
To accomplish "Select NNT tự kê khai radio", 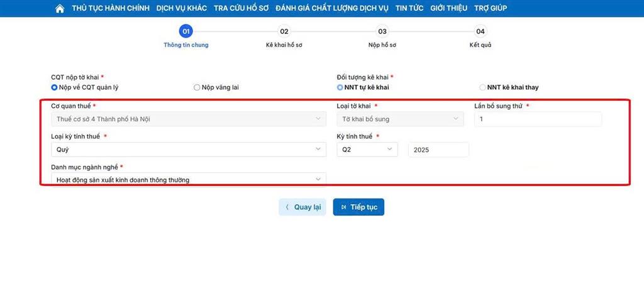I will 340,87.
